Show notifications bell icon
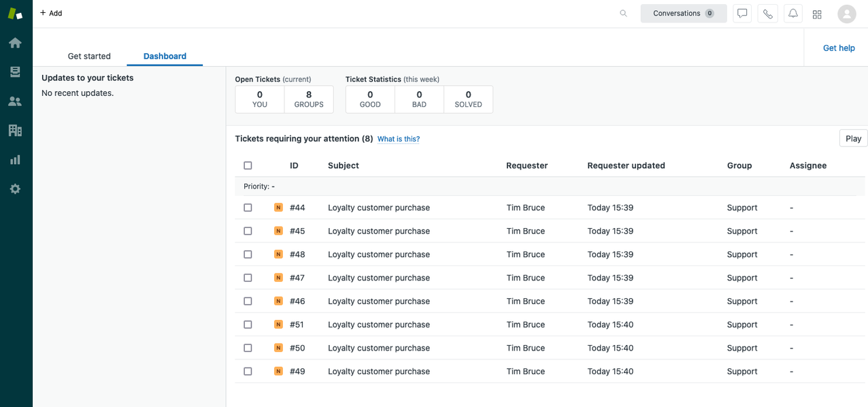The image size is (868, 407). pyautogui.click(x=793, y=14)
